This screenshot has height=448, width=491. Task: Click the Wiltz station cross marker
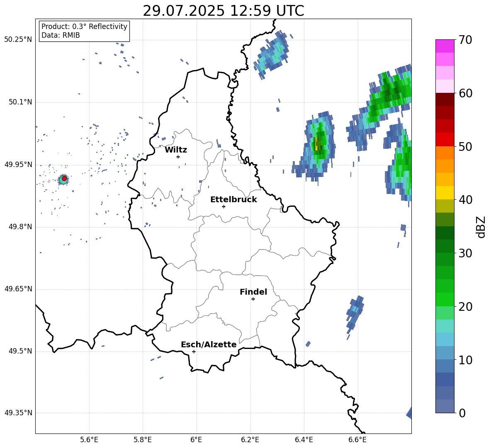[x=178, y=157]
